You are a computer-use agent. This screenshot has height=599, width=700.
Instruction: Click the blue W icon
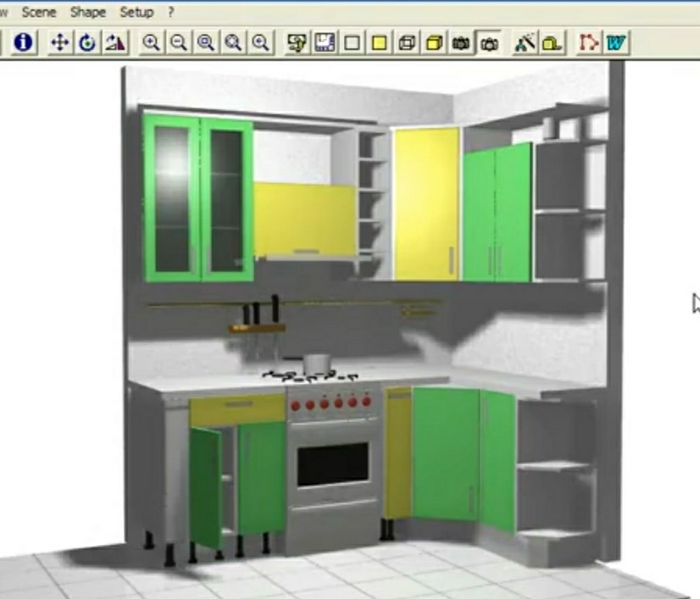tap(615, 43)
